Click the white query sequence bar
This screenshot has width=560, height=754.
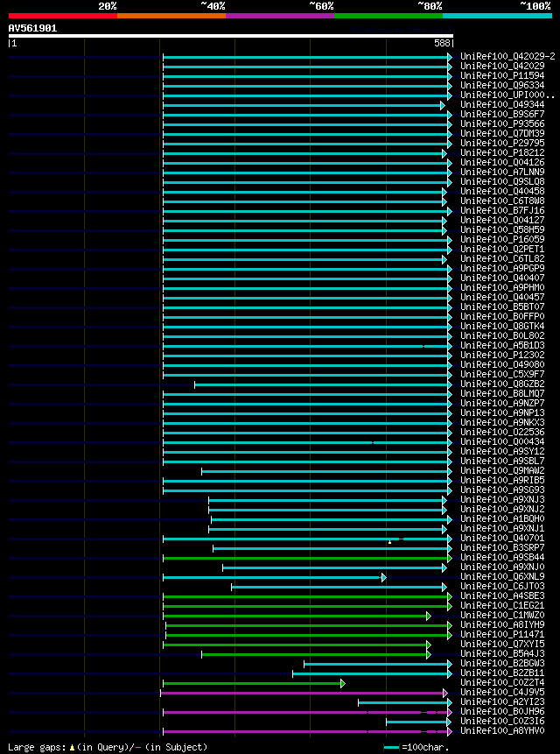pos(231,36)
